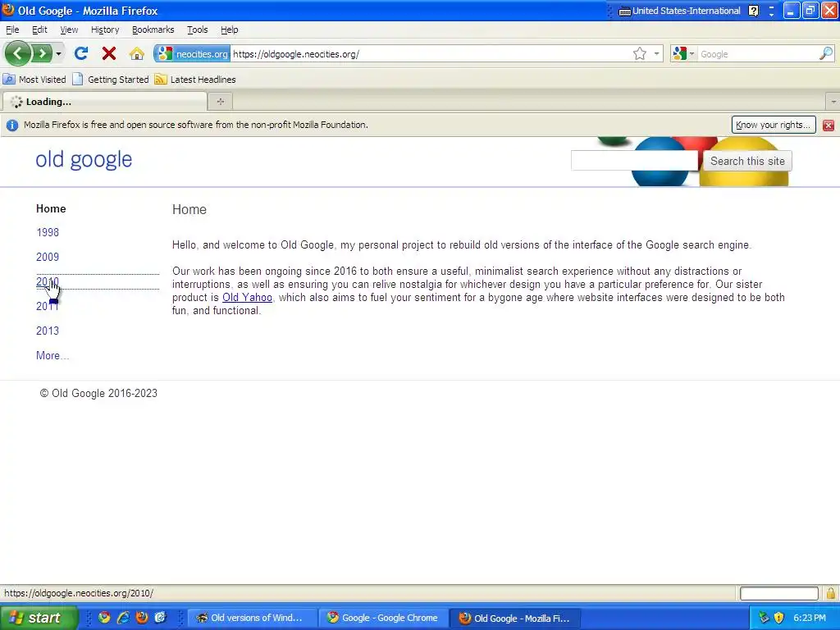Screen dimensions: 840x630
Task: Open the More... sidebar link
Action: 52,356
